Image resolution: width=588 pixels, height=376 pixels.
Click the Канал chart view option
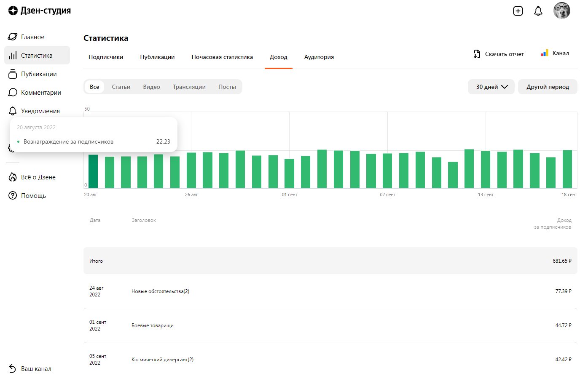[555, 53]
